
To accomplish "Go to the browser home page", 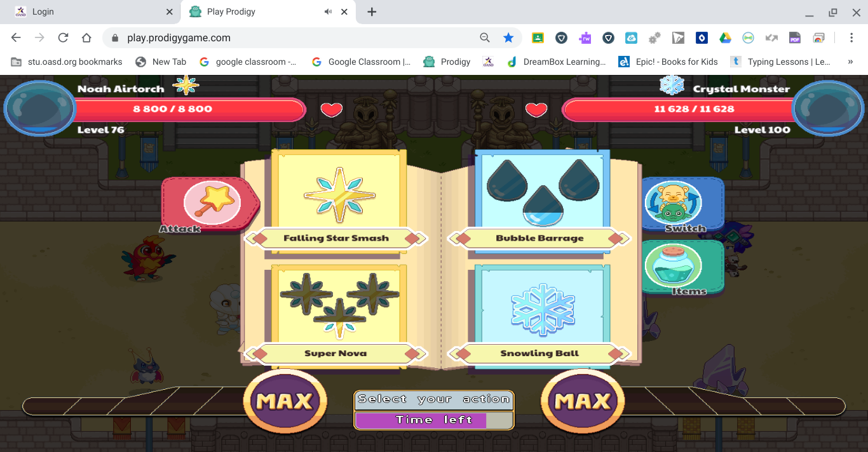I will point(86,37).
